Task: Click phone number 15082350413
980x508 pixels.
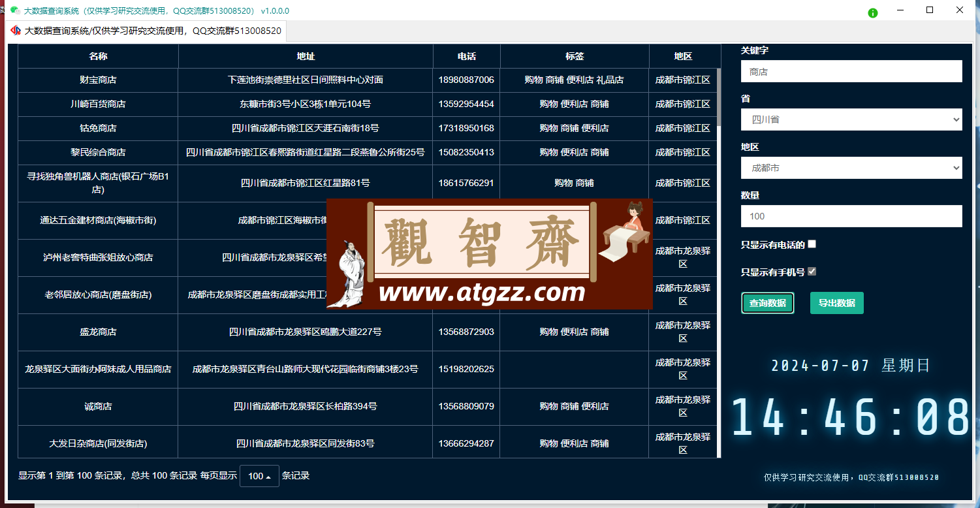Action: click(x=466, y=152)
